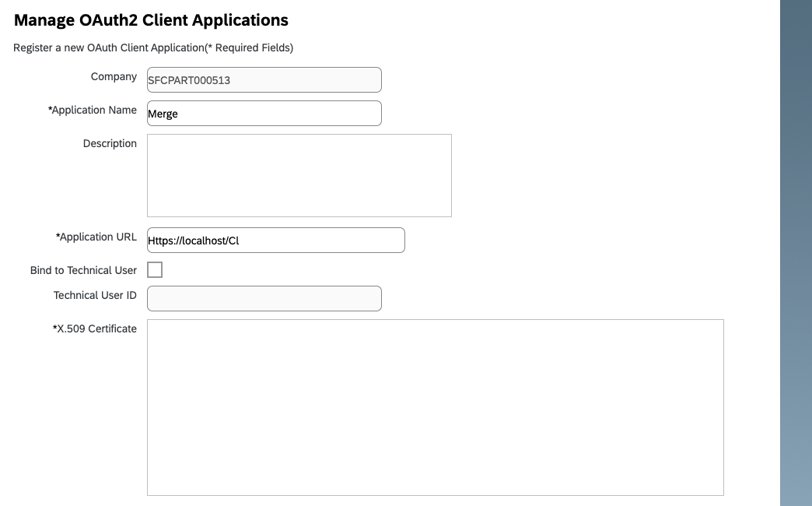The image size is (812, 506).
Task: Click the Bind to Technical User label
Action: [83, 271]
